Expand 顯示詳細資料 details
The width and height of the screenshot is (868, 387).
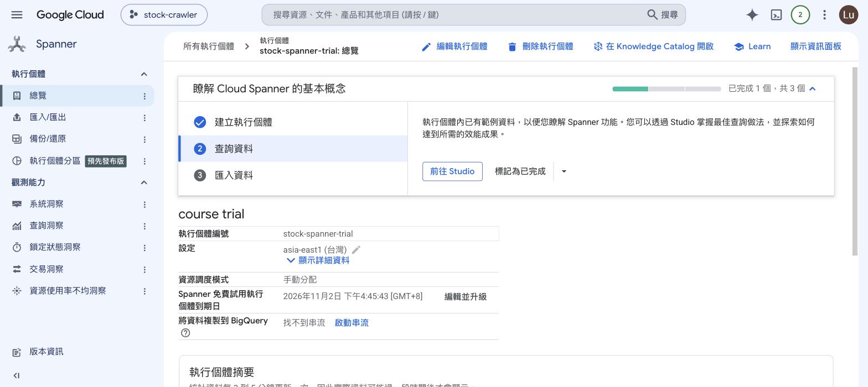318,260
